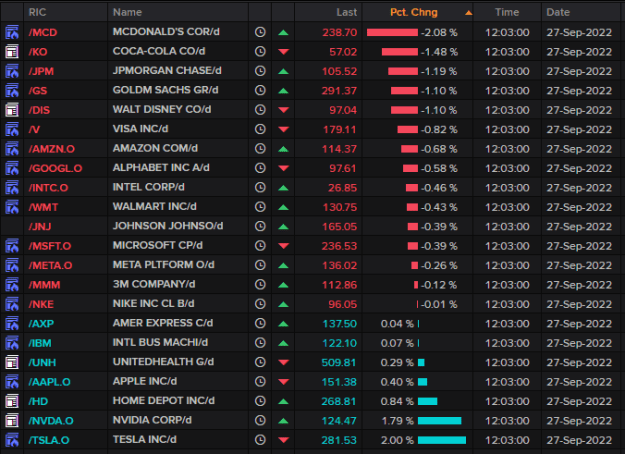Select the last price 238.70
Image resolution: width=625 pixels, height=454 pixels.
tap(340, 32)
